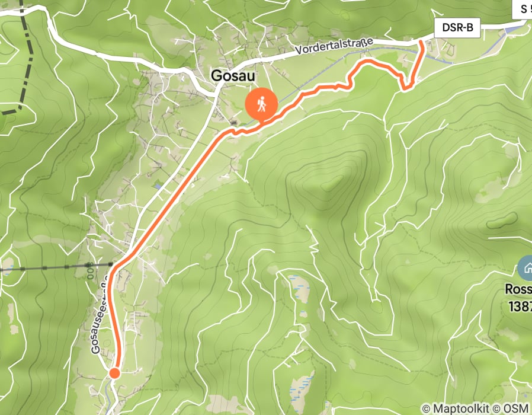Select the orange route endpoint dot

pyautogui.click(x=115, y=373)
